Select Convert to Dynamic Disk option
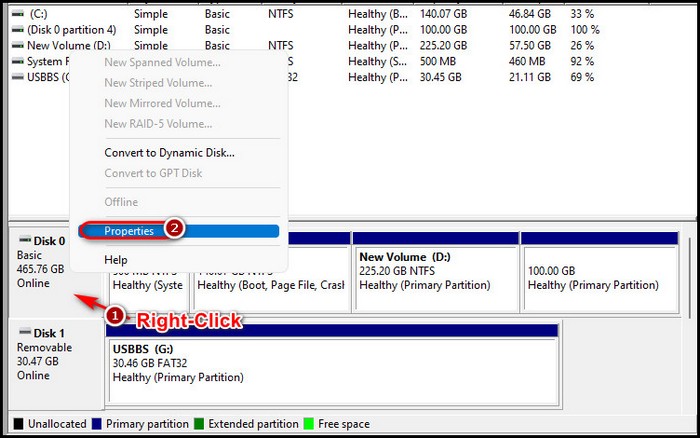 click(169, 153)
